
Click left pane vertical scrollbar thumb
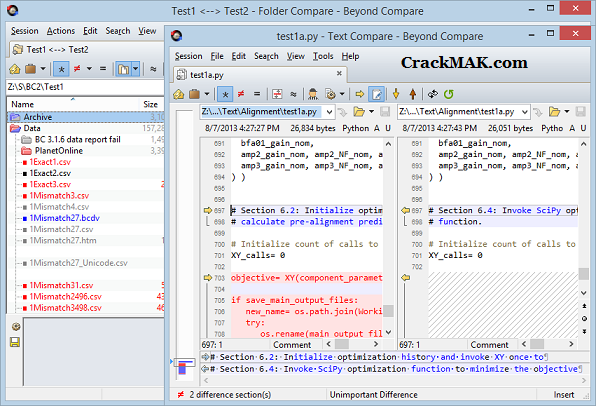pyautogui.click(x=388, y=311)
